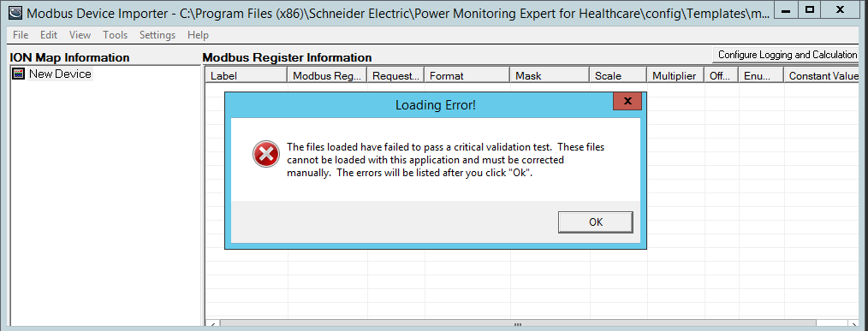Close the Modbus Device Importer window
This screenshot has height=331, width=868.
click(x=841, y=10)
